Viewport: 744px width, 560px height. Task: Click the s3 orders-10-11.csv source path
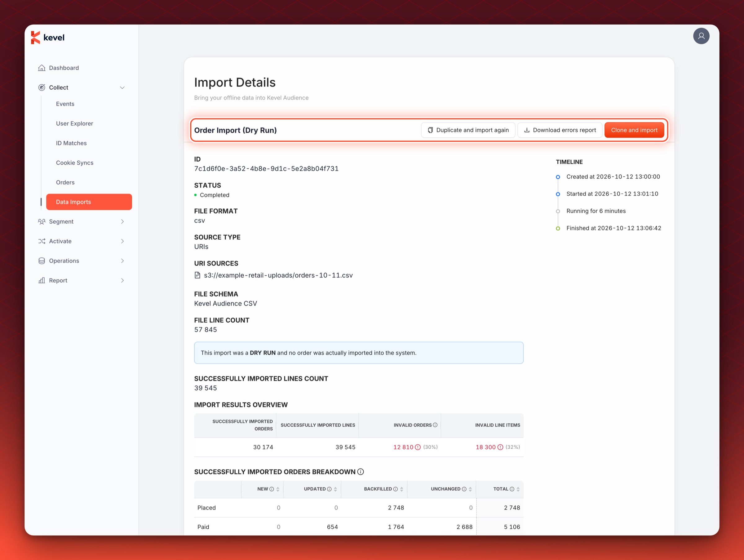click(x=278, y=275)
